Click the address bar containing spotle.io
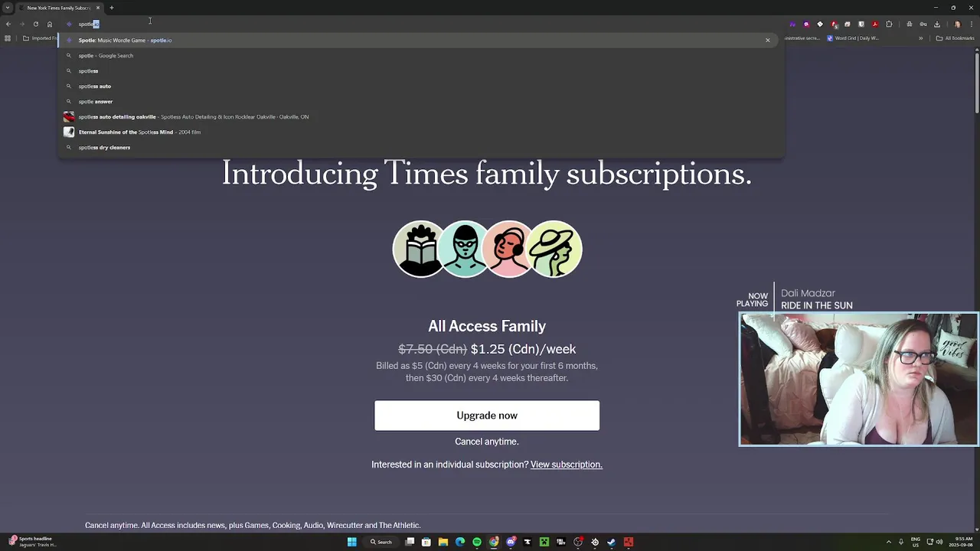This screenshot has width=980, height=551. point(421,24)
